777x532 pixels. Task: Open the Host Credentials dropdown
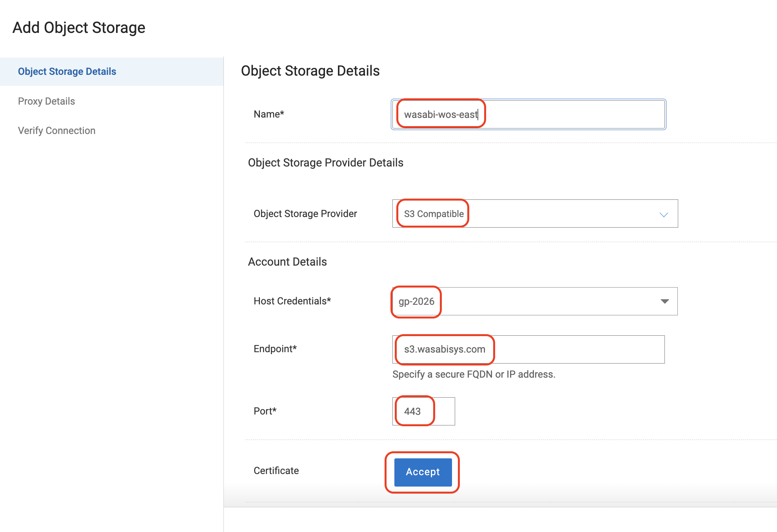535,301
